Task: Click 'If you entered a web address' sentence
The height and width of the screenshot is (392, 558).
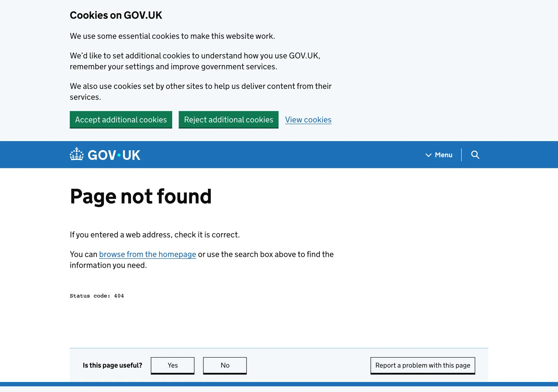Action: [155, 235]
